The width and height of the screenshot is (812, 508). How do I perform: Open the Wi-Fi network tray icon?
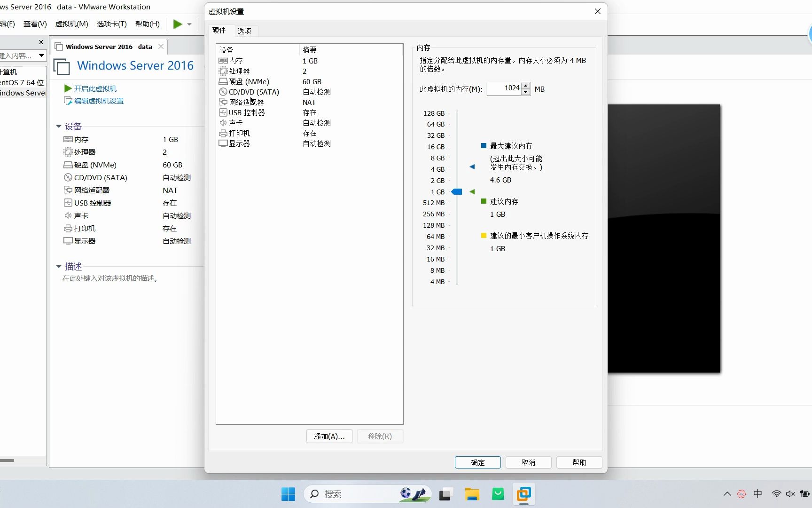(x=776, y=494)
